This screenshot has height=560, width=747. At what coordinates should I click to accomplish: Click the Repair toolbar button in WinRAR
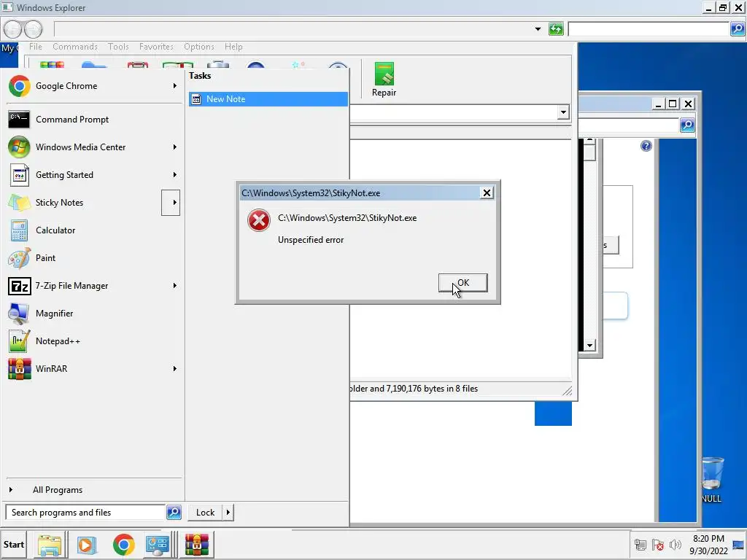coord(384,79)
